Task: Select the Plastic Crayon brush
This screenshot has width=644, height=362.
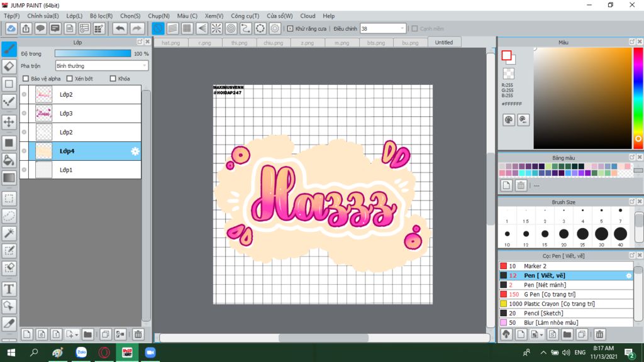Action: pos(565,304)
